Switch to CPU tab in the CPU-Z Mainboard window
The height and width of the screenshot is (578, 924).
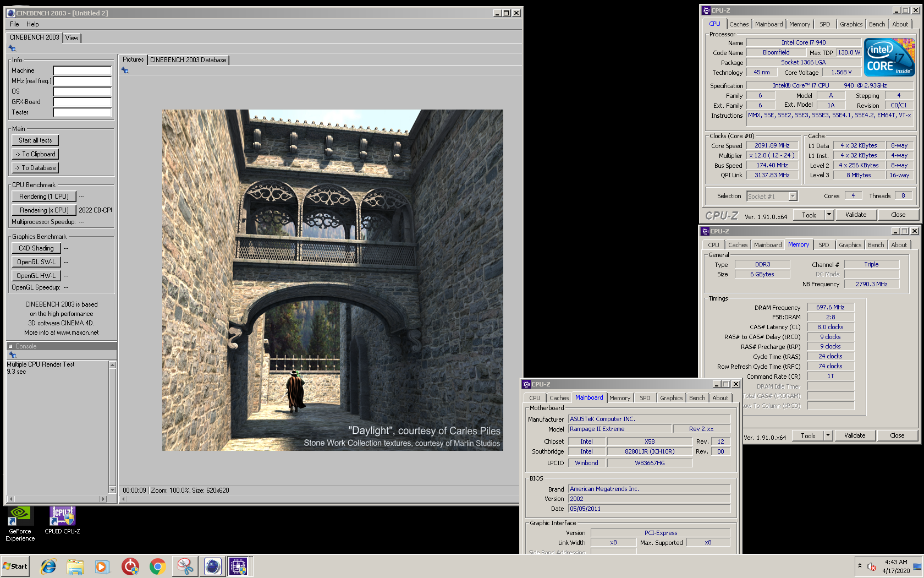pos(535,398)
